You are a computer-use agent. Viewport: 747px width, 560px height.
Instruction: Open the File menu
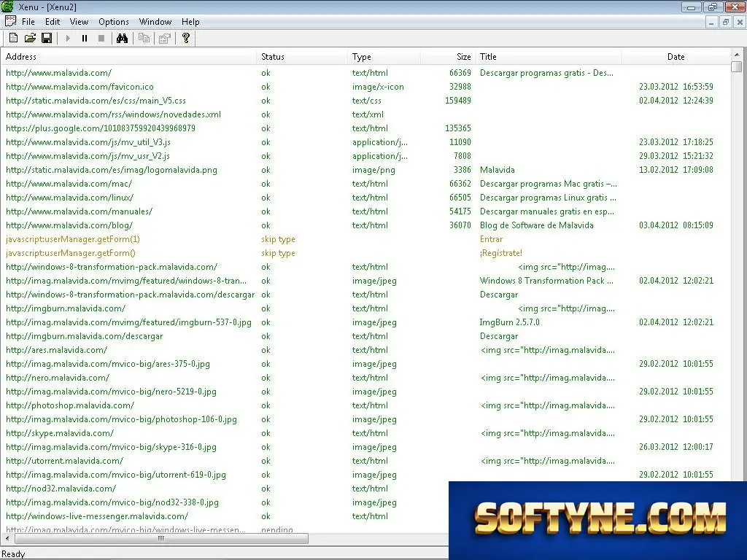(28, 22)
